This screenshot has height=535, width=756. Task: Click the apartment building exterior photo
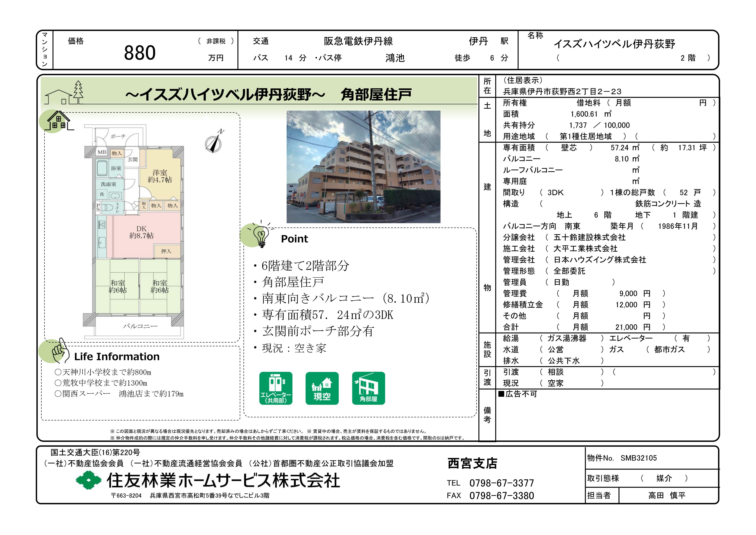click(363, 167)
